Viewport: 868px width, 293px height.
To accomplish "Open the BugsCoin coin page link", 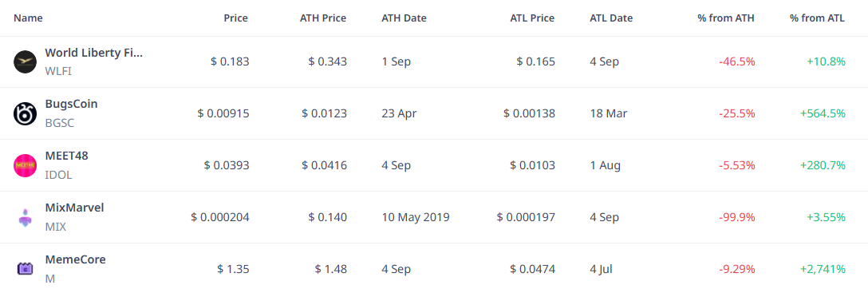I will tap(72, 104).
